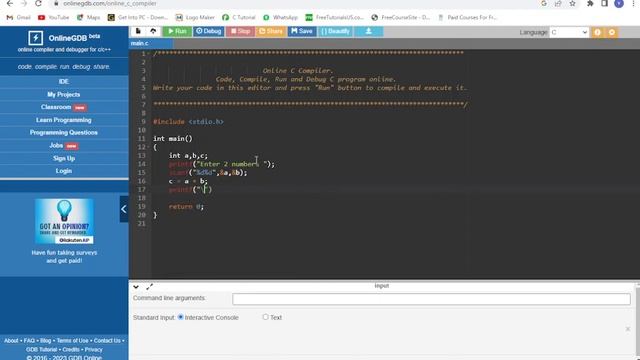Collapse the sidebar with arrow handle
This screenshot has width=640, height=360.
[124, 209]
